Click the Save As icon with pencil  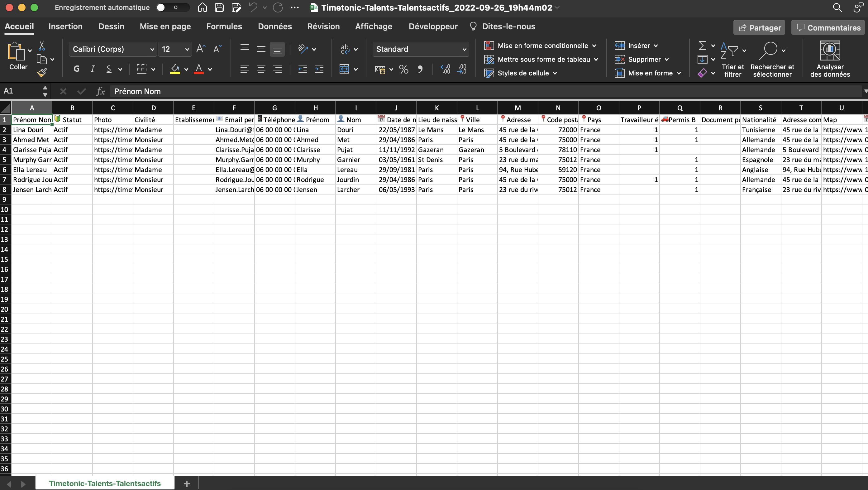tap(236, 7)
